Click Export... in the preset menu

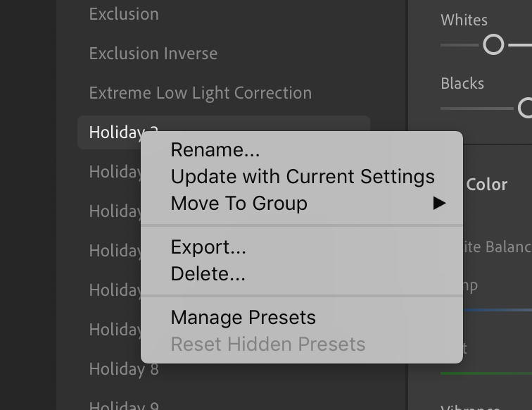coord(208,247)
